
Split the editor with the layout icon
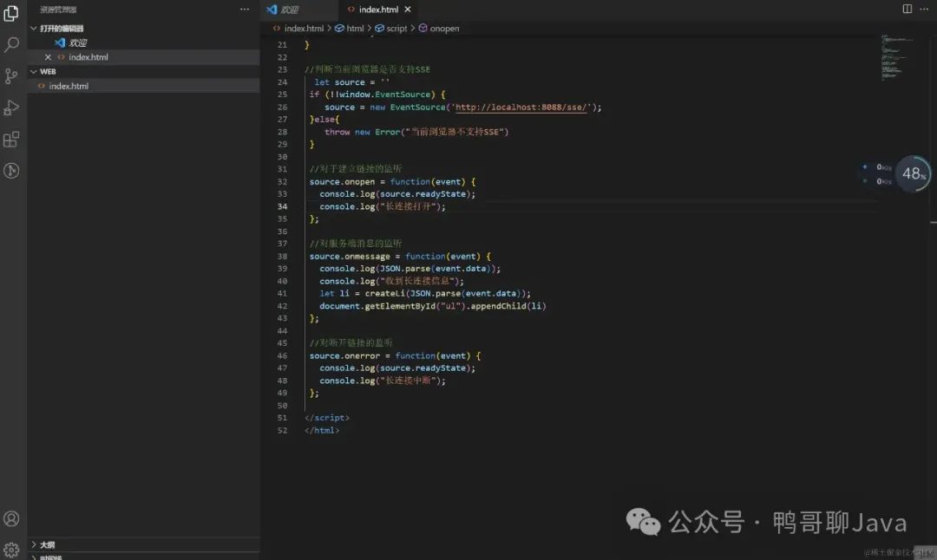(x=908, y=9)
